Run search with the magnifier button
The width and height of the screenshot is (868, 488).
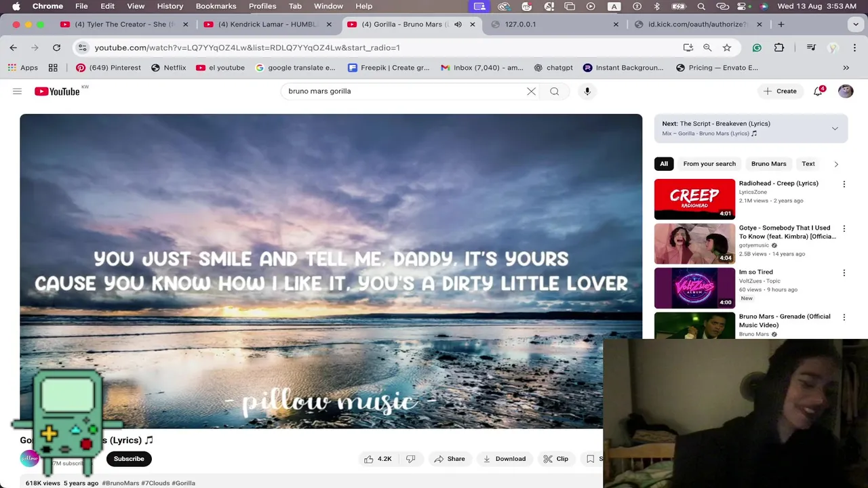coord(555,91)
